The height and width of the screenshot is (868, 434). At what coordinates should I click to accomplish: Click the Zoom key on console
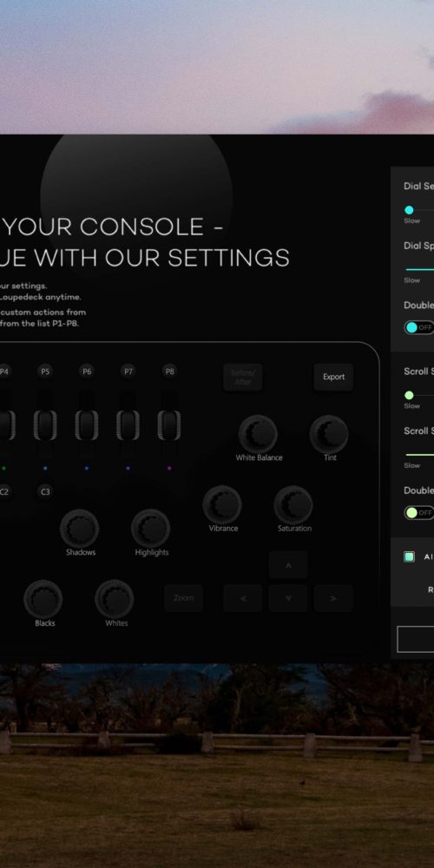(184, 598)
